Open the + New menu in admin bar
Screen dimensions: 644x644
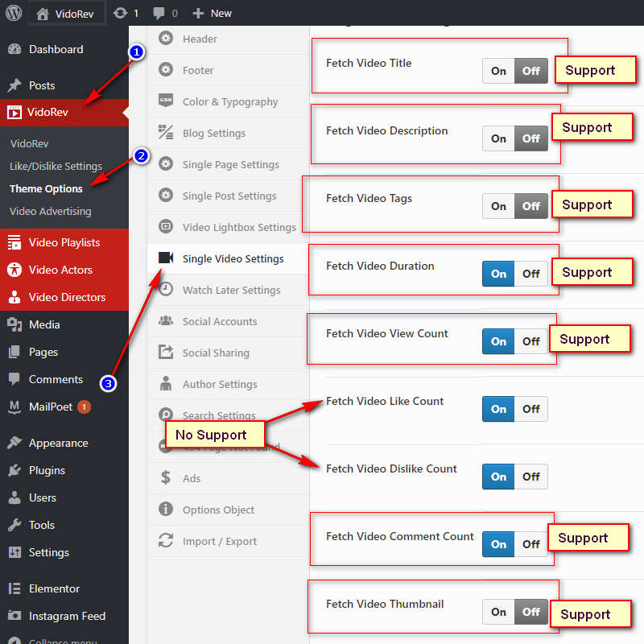(213, 13)
